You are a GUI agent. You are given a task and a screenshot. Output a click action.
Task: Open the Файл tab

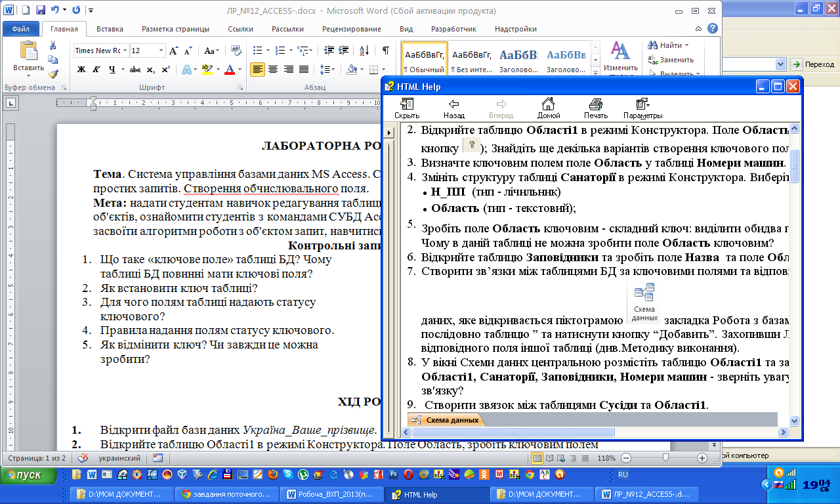point(20,29)
